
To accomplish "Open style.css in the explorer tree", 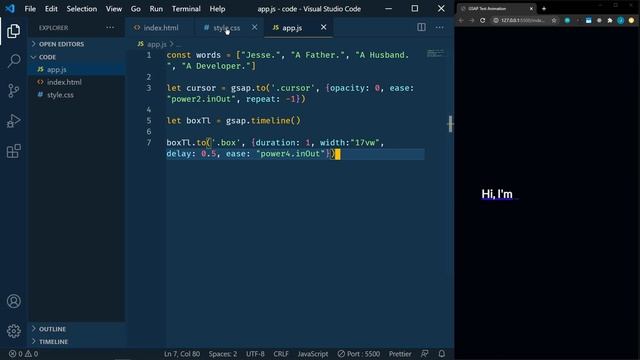I will click(x=60, y=95).
